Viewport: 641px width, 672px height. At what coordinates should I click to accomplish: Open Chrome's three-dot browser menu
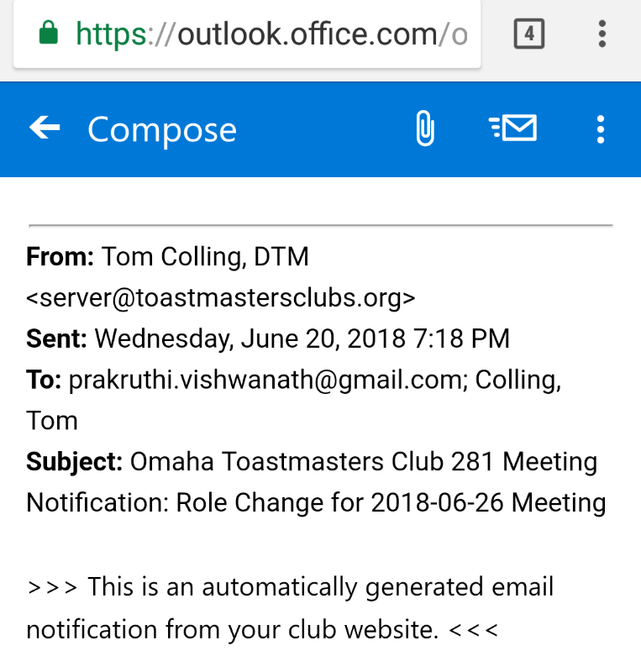(x=602, y=34)
